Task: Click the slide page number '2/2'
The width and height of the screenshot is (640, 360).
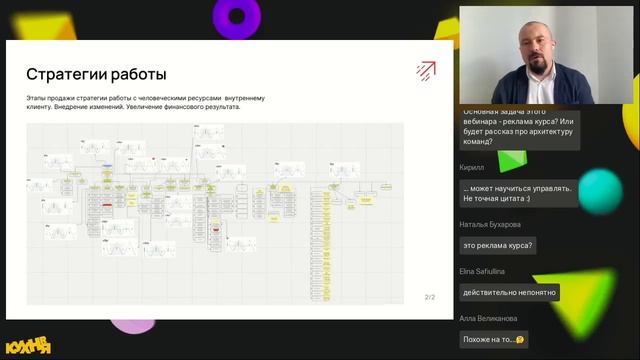Action: coord(430,297)
